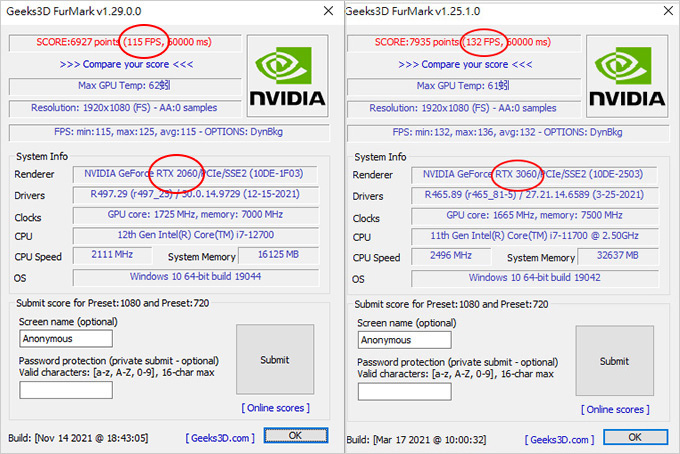This screenshot has width=680, height=454.
Task: Close the FurMark v1.25.1.0 window
Action: 668,11
